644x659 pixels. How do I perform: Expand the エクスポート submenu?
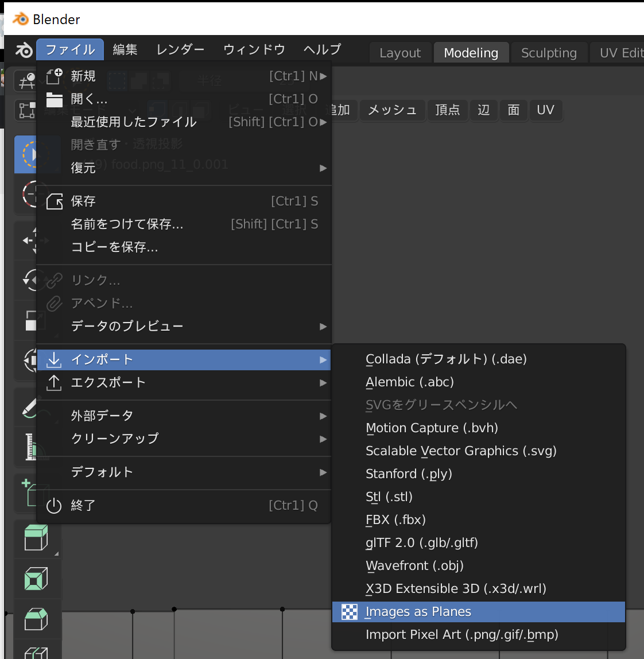(x=184, y=383)
